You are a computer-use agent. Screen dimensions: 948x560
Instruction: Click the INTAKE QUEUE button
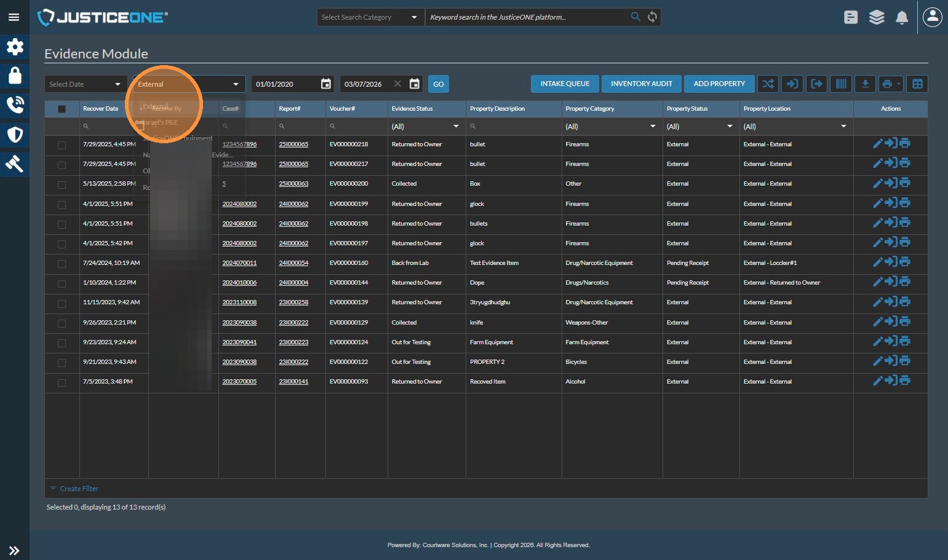pos(565,84)
